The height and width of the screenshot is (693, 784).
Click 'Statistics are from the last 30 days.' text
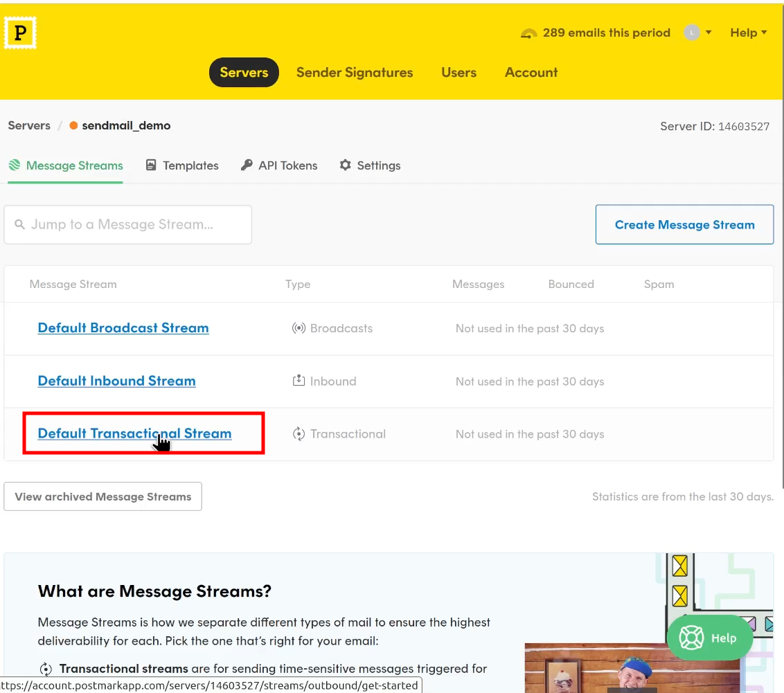(683, 496)
